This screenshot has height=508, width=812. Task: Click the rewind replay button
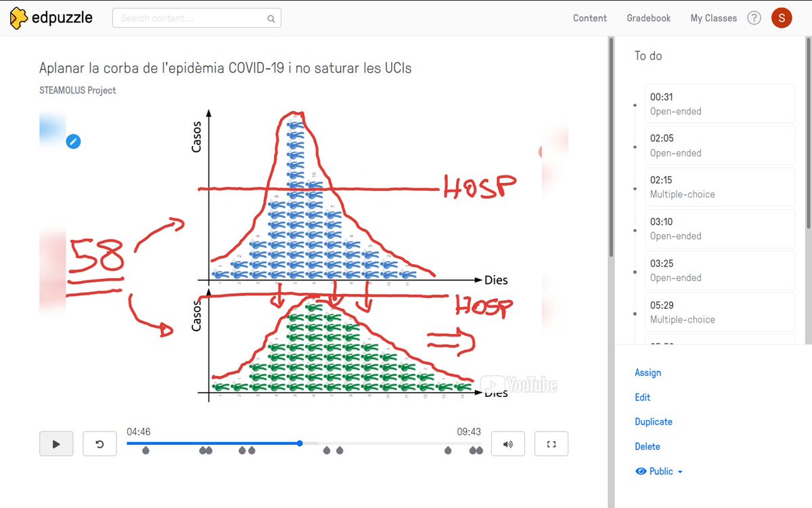pos(99,444)
